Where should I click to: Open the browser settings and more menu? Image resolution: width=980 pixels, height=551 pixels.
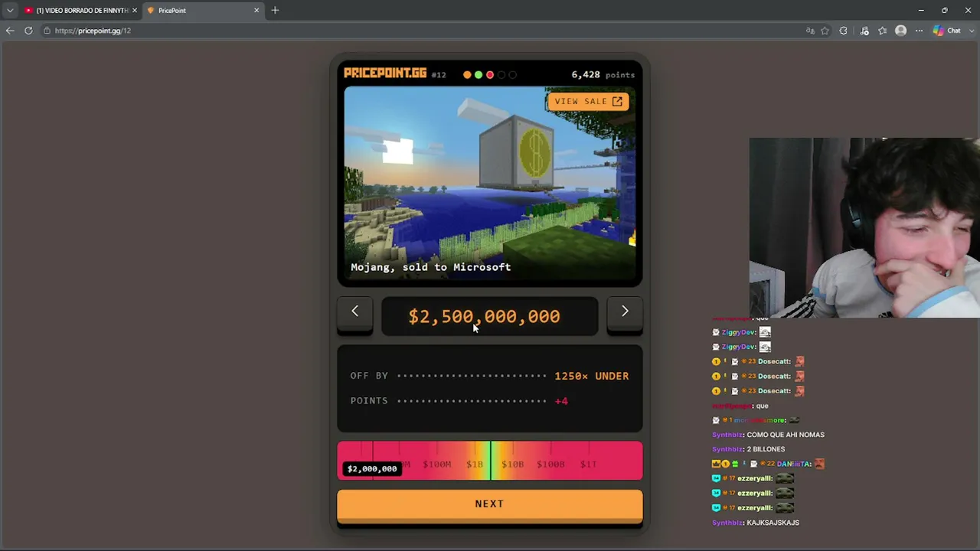point(919,31)
